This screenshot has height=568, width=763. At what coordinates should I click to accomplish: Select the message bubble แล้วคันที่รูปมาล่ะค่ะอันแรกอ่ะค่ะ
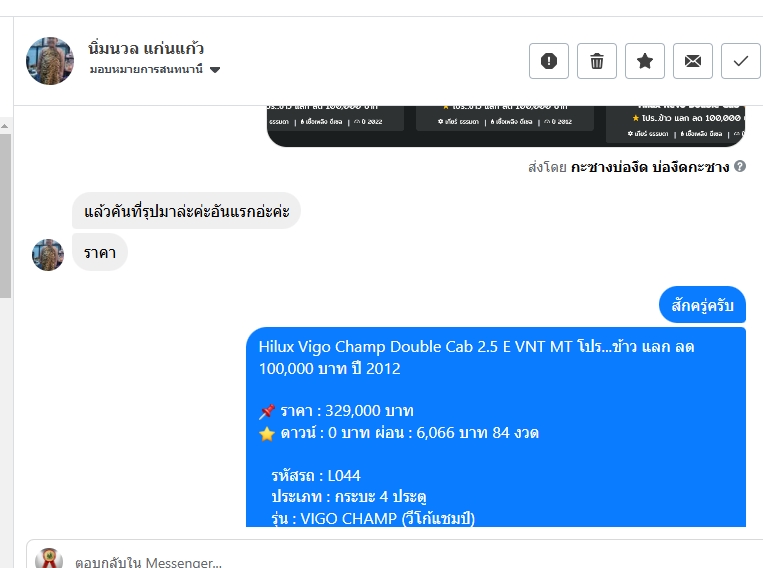pos(186,211)
